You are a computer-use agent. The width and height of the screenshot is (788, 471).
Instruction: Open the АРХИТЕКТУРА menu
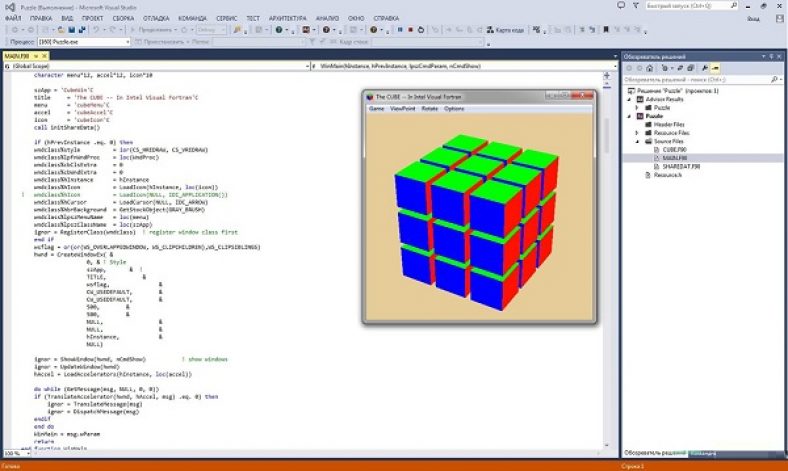pos(287,18)
